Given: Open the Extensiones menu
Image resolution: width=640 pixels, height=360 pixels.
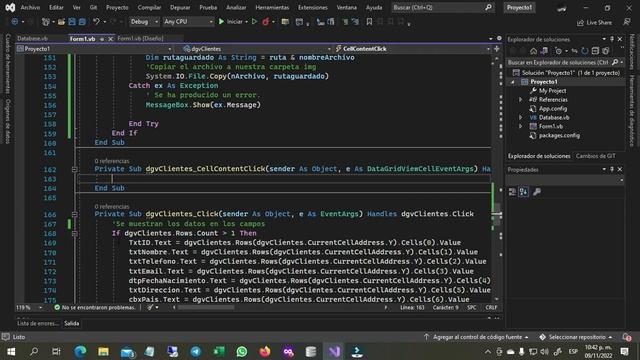Looking at the screenshot, I should click(313, 7).
